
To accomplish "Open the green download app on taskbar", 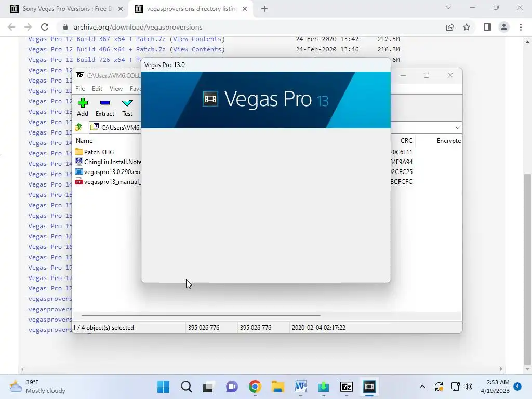I will (323, 387).
